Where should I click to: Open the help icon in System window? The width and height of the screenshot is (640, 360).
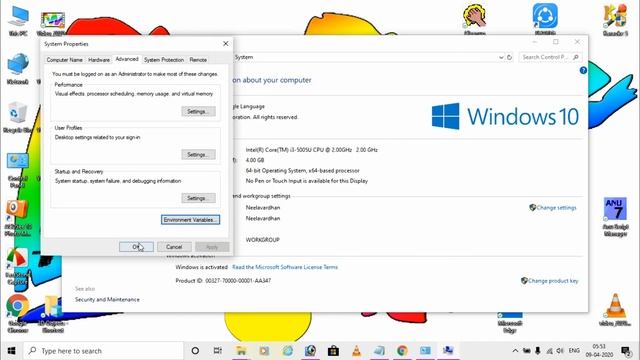pos(583,70)
